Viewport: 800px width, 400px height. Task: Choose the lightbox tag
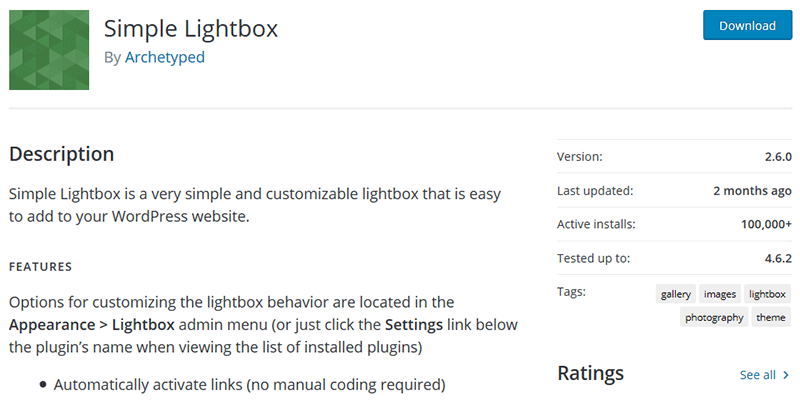pos(768,294)
